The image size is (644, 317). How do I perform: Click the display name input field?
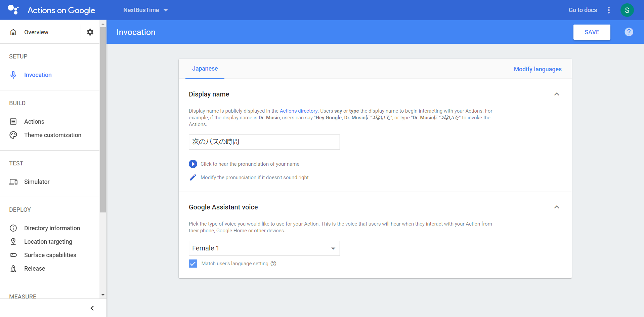[264, 142]
